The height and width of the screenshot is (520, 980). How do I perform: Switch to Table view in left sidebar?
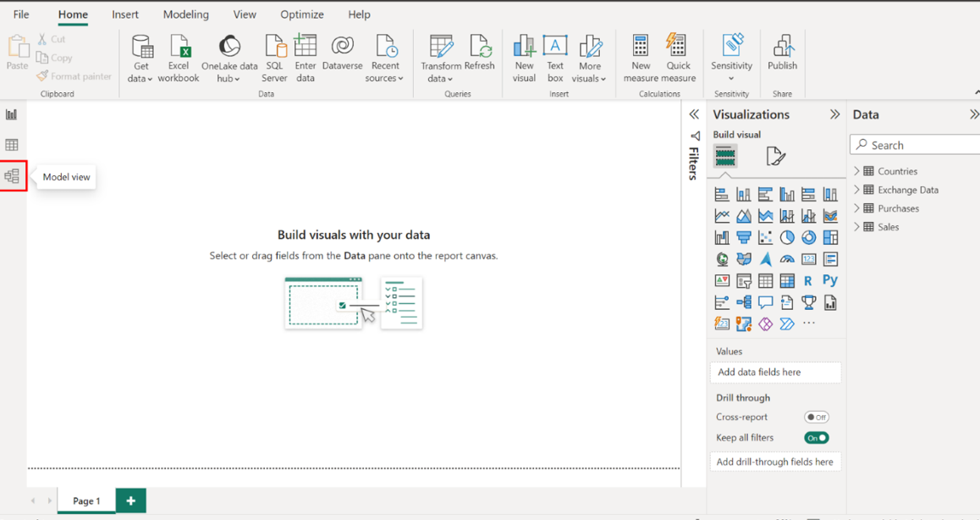click(12, 145)
